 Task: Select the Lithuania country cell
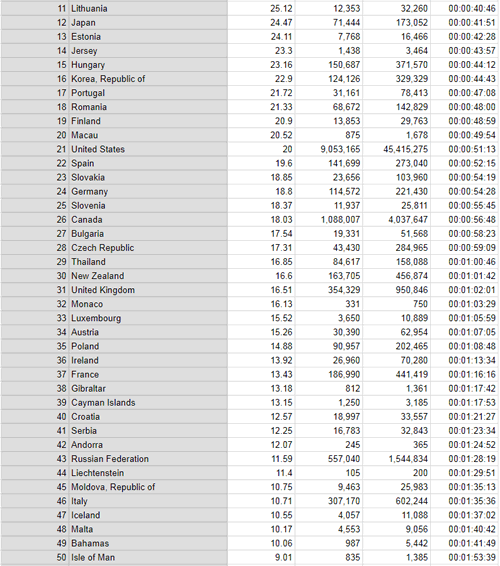click(x=148, y=8)
